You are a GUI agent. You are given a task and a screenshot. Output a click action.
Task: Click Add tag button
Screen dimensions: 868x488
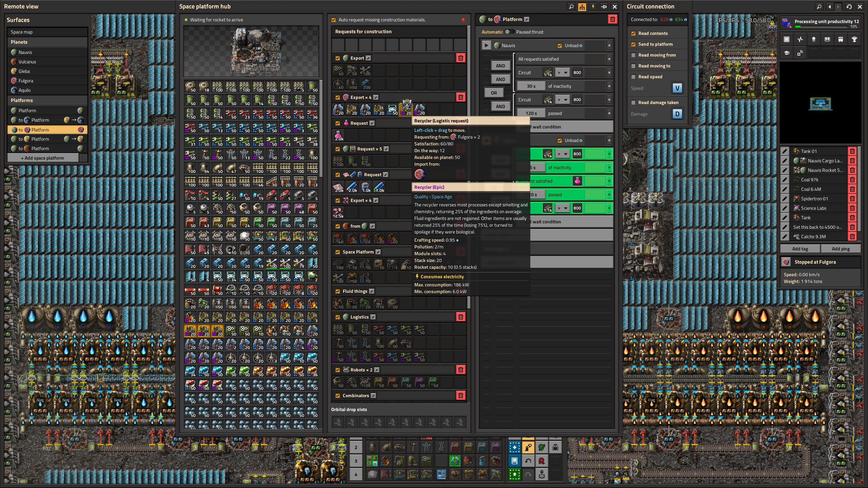(x=800, y=249)
